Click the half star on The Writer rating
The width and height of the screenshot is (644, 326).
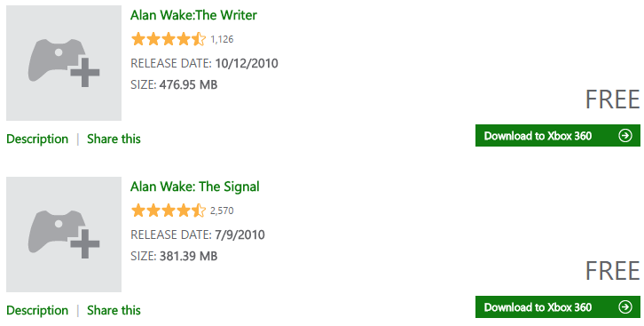tap(199, 39)
